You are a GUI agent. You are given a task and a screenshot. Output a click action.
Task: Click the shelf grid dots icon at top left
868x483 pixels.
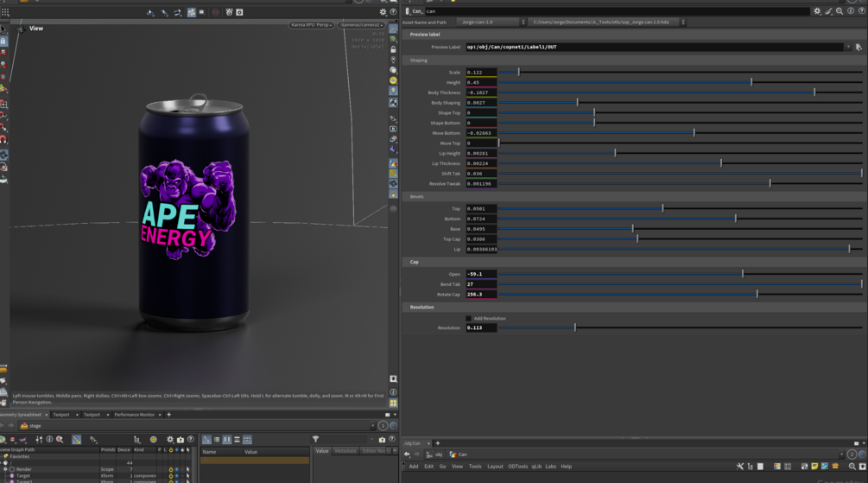click(x=5, y=11)
